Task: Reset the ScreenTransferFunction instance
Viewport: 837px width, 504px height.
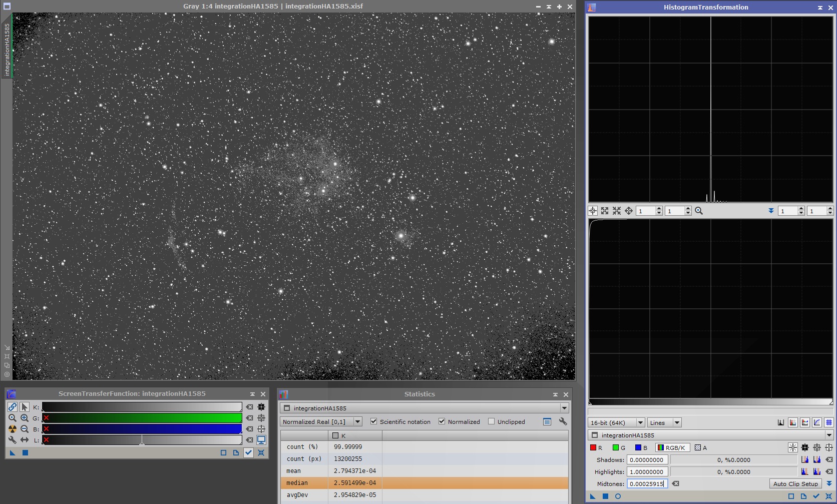Action: 261,453
